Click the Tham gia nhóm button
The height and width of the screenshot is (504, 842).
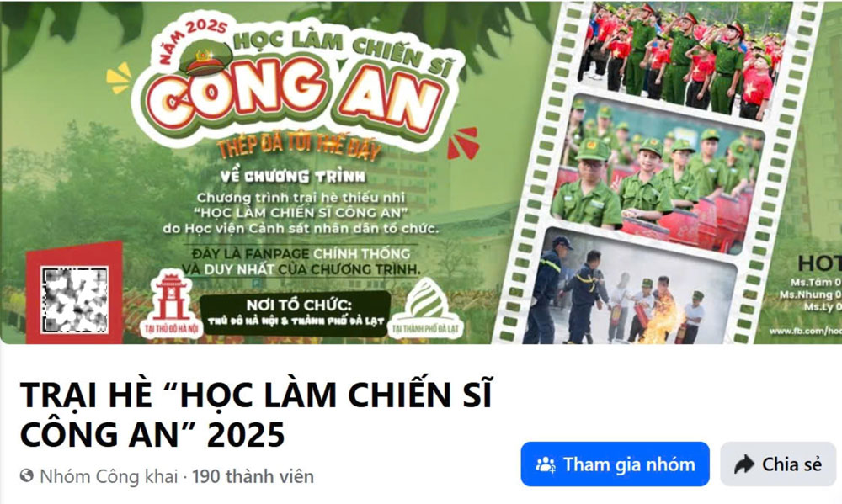[615, 464]
